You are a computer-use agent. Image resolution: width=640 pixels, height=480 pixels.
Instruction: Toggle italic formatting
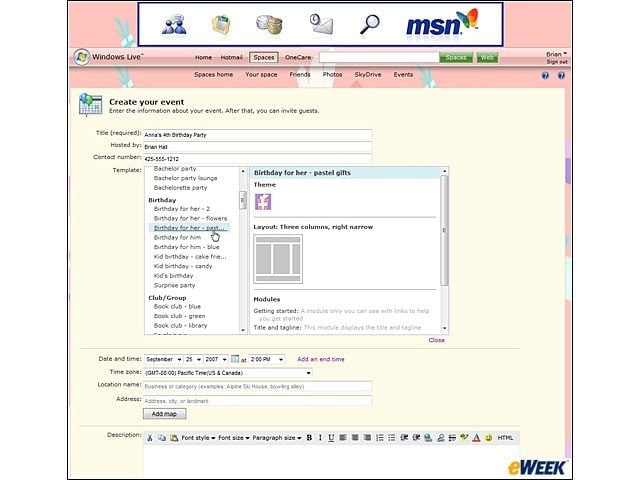pos(320,438)
